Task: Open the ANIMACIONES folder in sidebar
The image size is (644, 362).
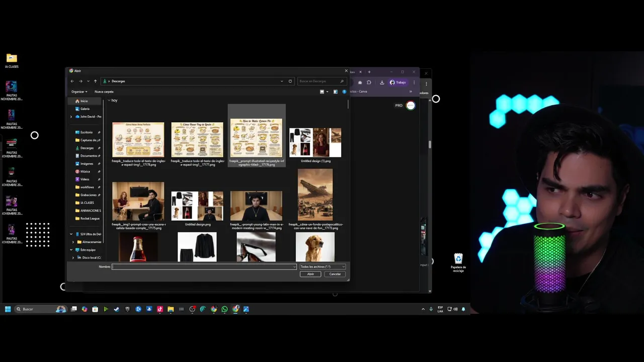Action: tap(88, 211)
